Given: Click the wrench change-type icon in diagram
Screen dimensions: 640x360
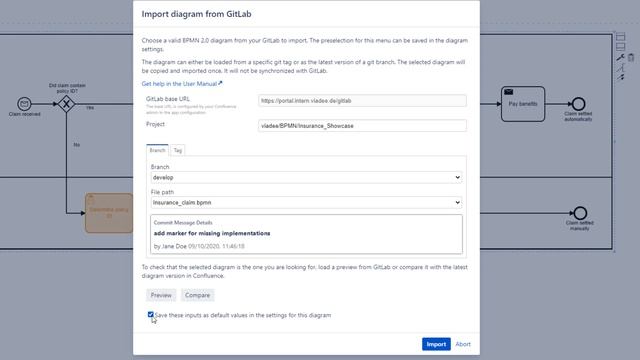Looking at the screenshot, I should [x=620, y=57].
